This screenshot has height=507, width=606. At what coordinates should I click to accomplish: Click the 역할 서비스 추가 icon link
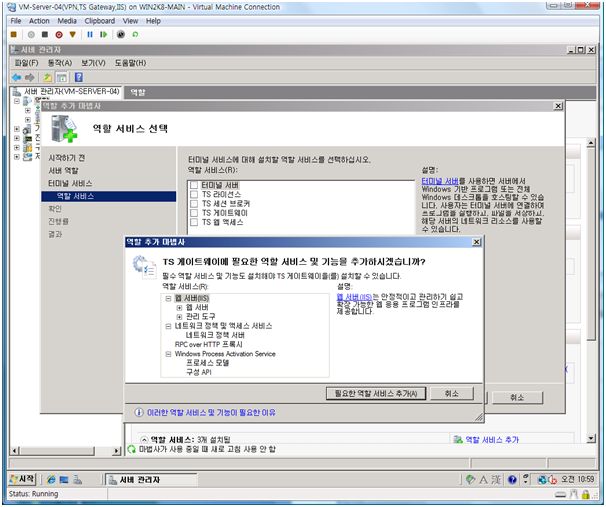[x=458, y=439]
